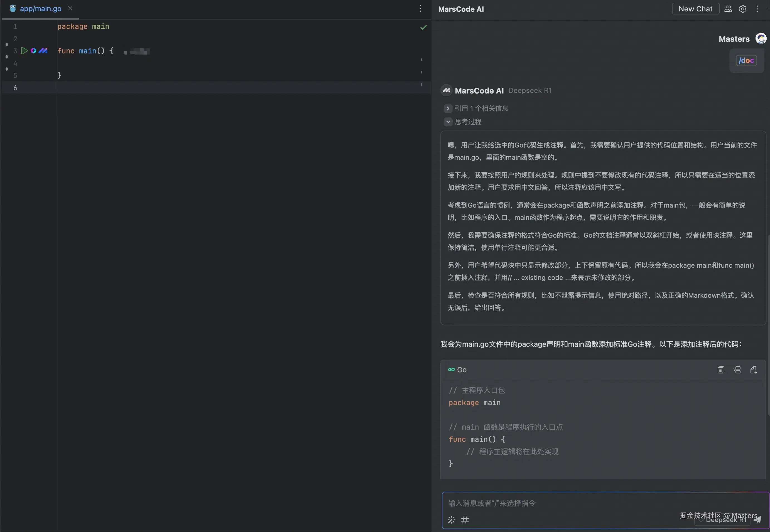Click line number 1 in gutter
770x532 pixels.
15,26
